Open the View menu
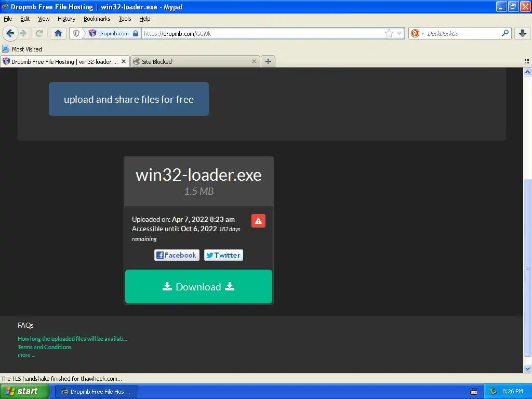Viewport: 532px width, 399px height. [44, 19]
